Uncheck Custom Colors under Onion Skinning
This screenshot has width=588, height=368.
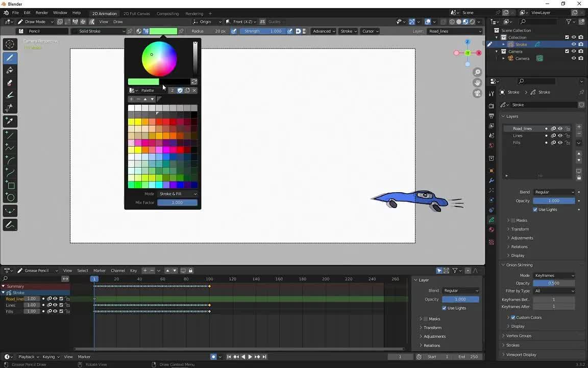click(513, 317)
